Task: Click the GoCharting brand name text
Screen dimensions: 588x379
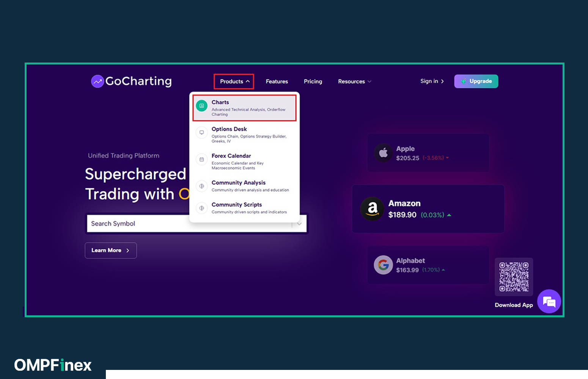Action: (x=138, y=81)
